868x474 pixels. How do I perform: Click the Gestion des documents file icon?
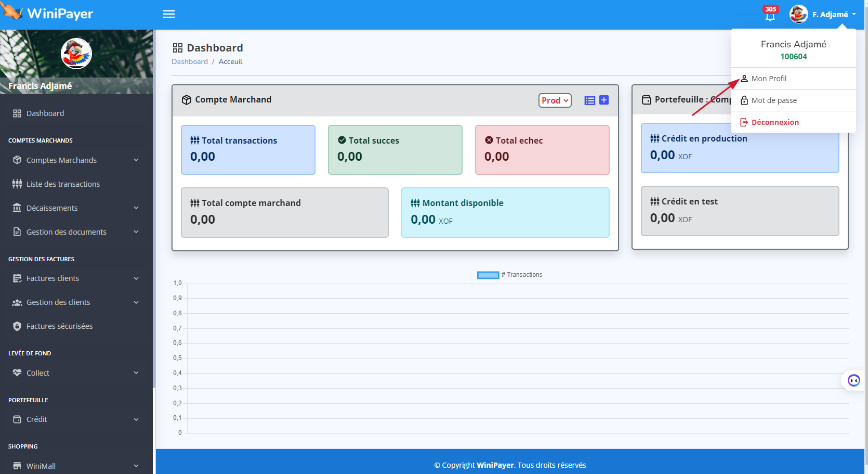(x=17, y=232)
